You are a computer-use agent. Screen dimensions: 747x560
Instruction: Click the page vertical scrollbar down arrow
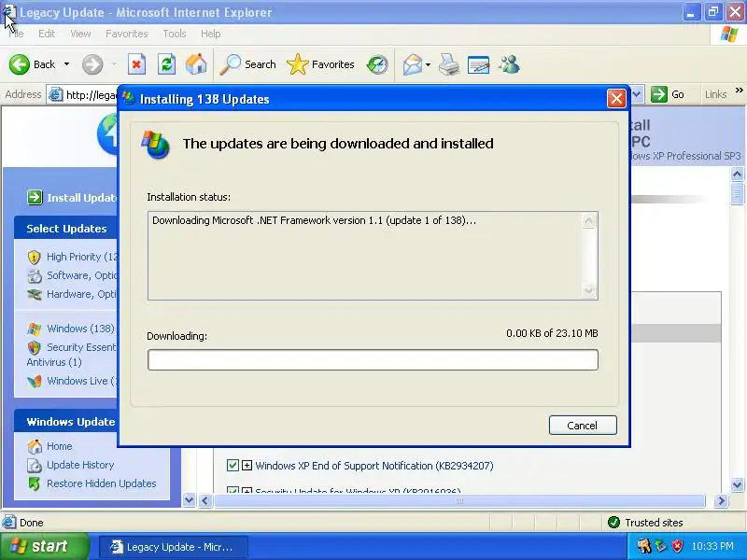tap(737, 485)
